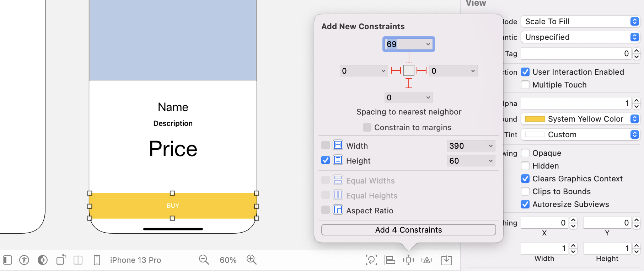The width and height of the screenshot is (644, 271).
Task: Click the Add 4 Constraints button
Action: (408, 230)
